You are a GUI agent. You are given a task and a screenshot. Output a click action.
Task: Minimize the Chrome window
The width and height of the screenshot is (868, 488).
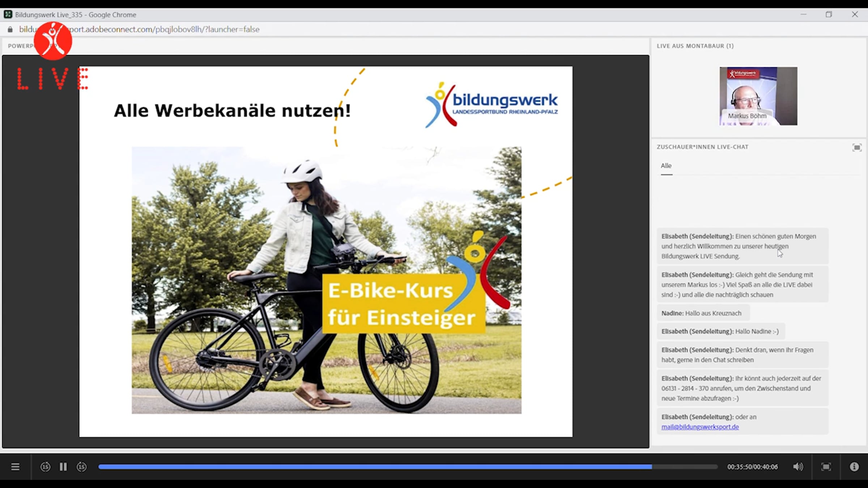[803, 14]
